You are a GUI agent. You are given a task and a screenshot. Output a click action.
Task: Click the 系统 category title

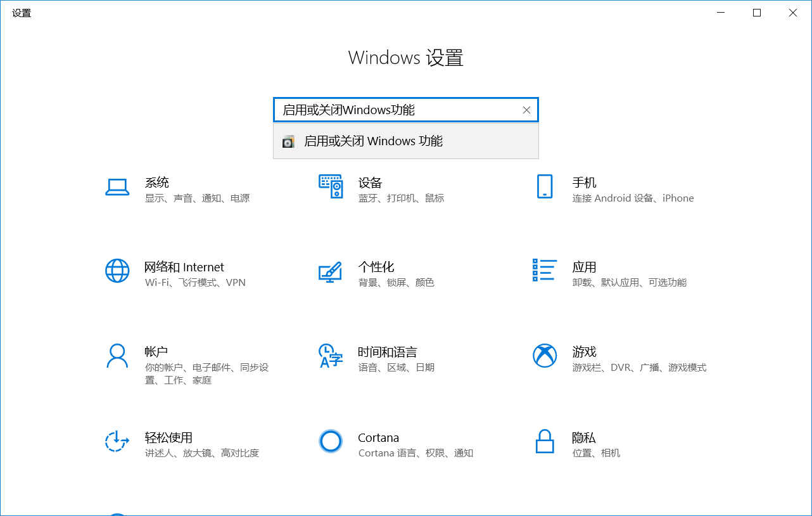tap(157, 183)
